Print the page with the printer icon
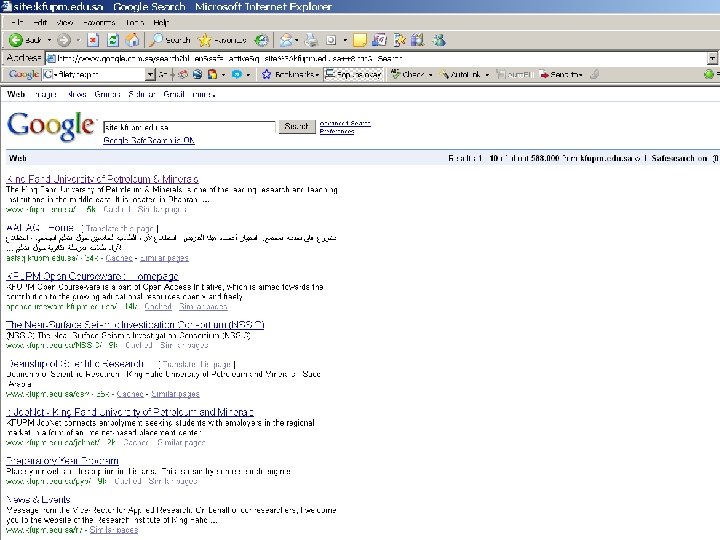The image size is (720, 540). 311,40
